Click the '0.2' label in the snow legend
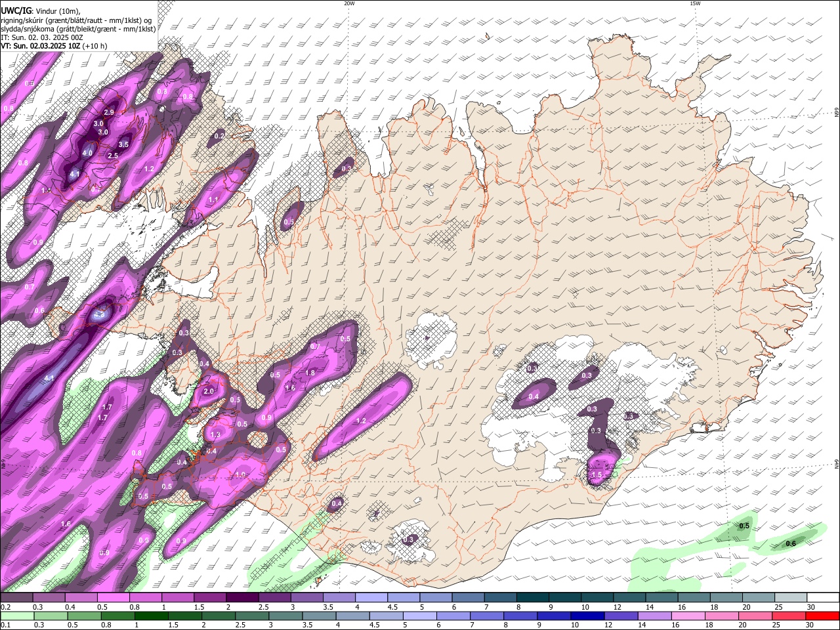840x630 pixels. click(5, 607)
